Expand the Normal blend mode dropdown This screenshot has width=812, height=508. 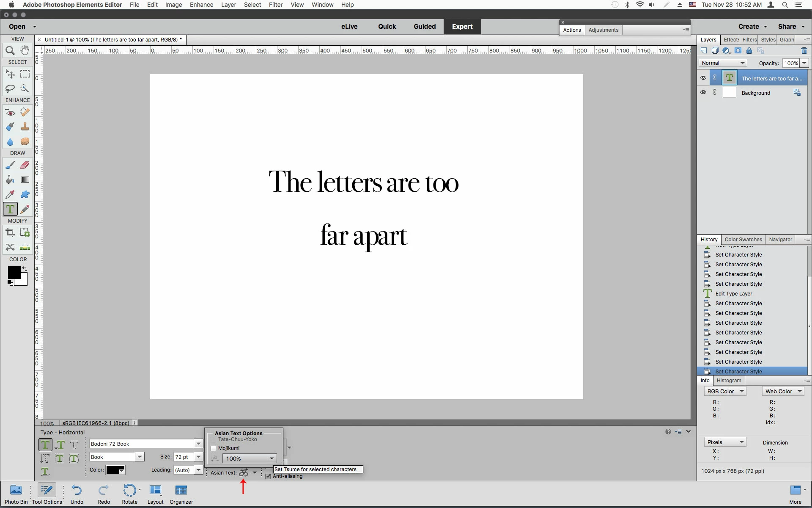[x=723, y=63]
